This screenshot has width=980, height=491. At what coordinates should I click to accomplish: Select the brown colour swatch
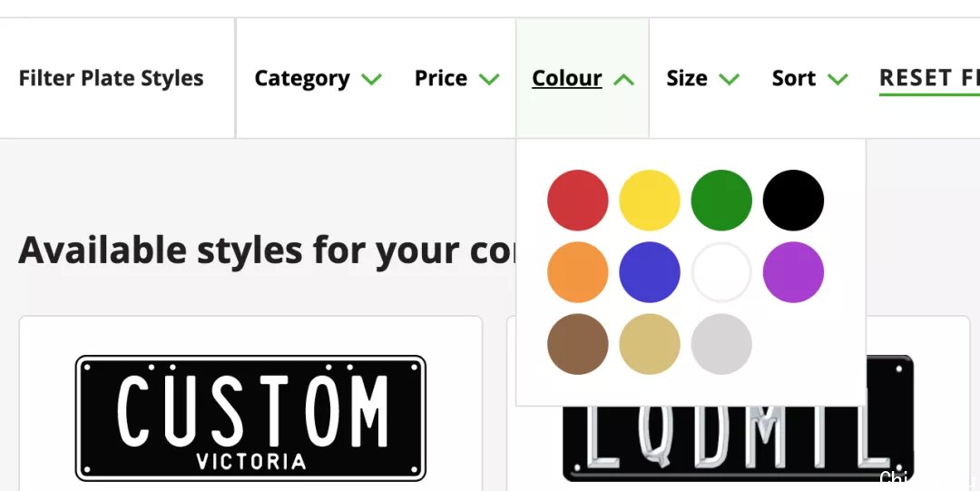pyautogui.click(x=577, y=344)
